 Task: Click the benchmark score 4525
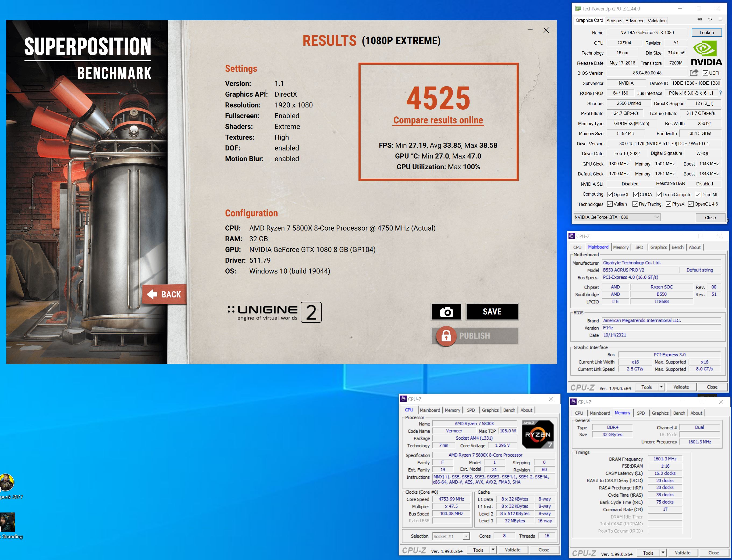click(x=438, y=98)
